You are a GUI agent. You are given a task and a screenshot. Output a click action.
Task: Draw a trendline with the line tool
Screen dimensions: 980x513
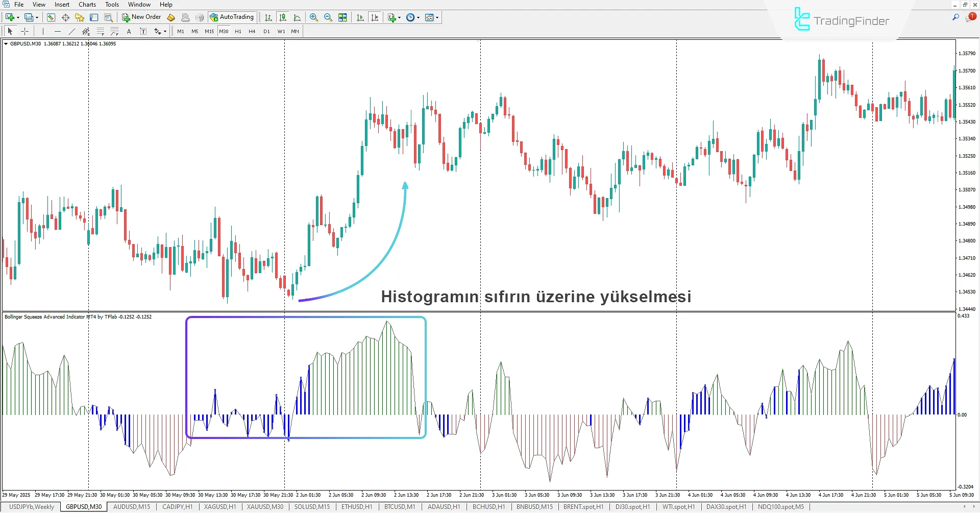[x=71, y=32]
